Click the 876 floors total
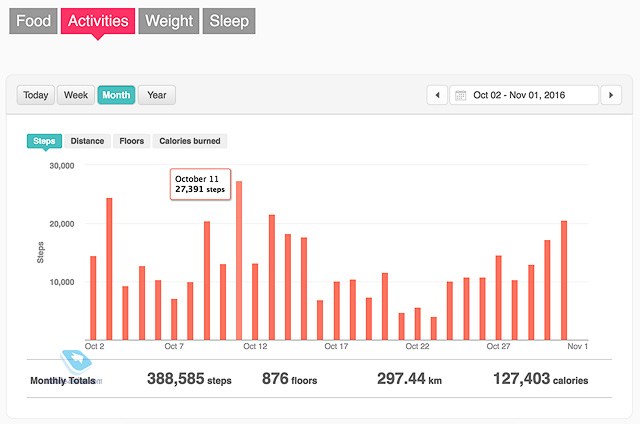This screenshot has height=424, width=640. (x=289, y=379)
